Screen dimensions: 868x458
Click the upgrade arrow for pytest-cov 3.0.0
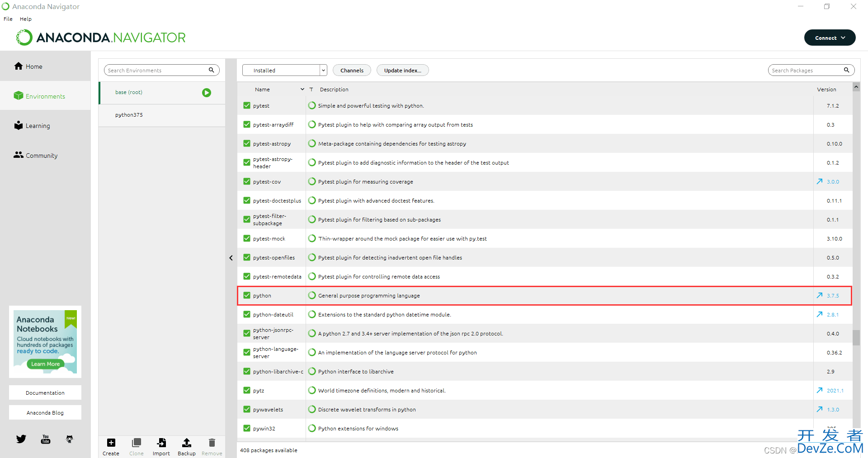pos(820,181)
